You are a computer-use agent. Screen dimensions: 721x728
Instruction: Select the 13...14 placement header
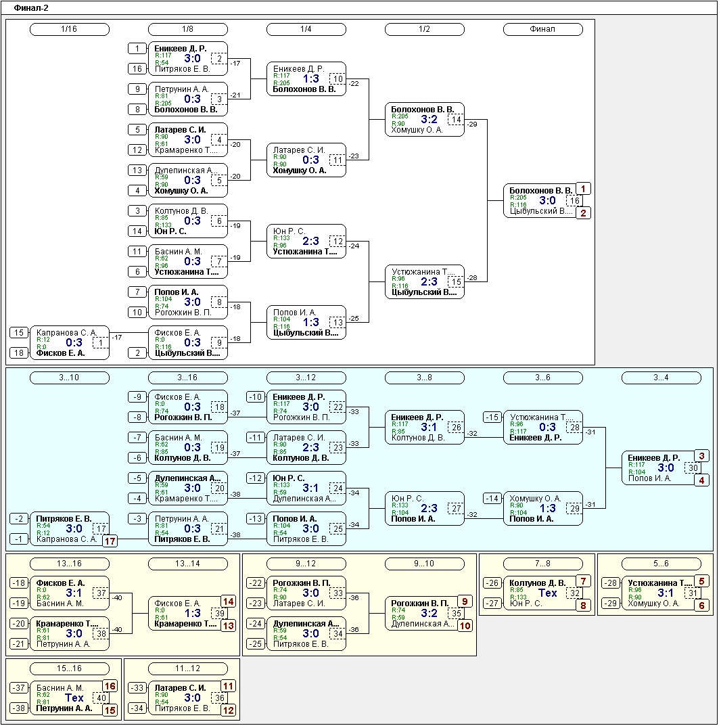pyautogui.click(x=187, y=564)
